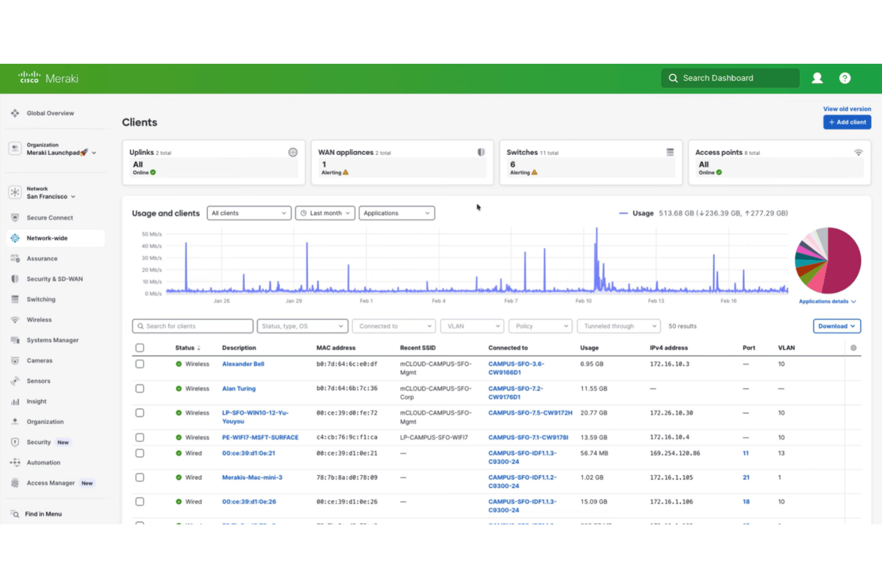Click the Security & SD-WAN shield icon

coord(15,279)
